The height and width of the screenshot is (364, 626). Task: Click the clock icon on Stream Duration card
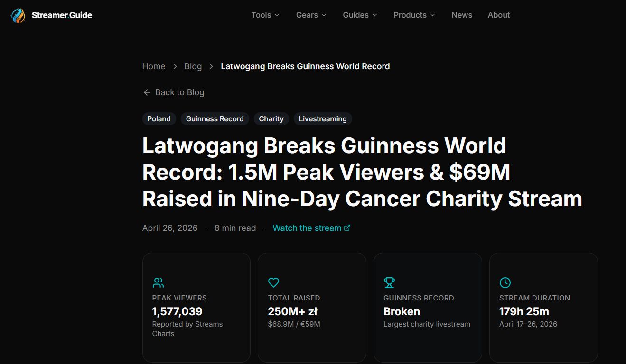(x=505, y=282)
